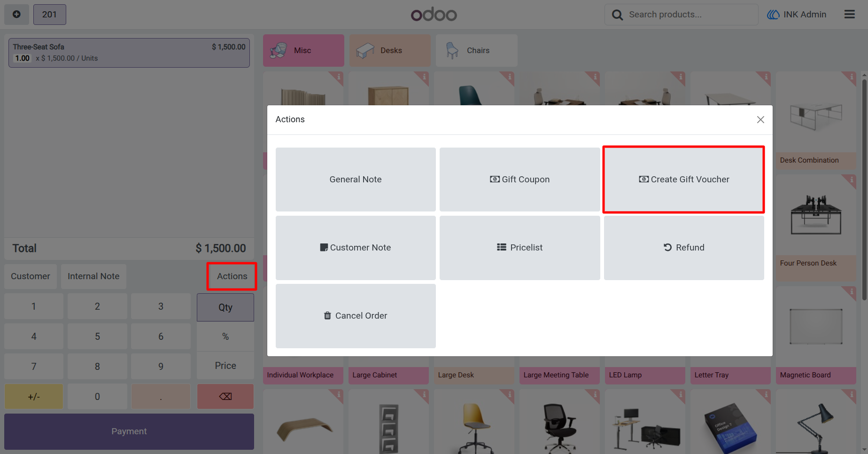
Task: Select the Three-Seat Sofa order line
Action: pos(129,53)
